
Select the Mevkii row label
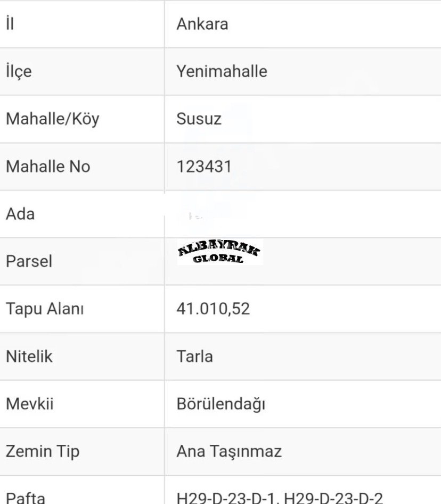(30, 403)
